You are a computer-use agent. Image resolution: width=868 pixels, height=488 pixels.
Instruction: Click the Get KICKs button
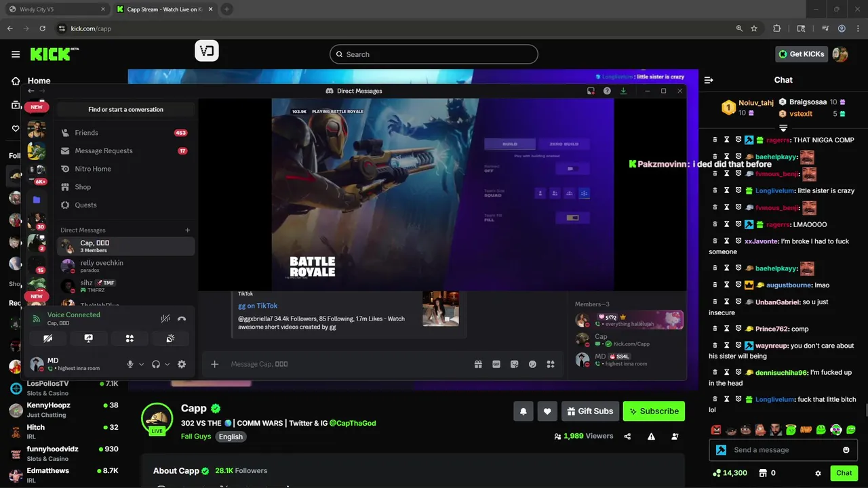[x=802, y=54]
